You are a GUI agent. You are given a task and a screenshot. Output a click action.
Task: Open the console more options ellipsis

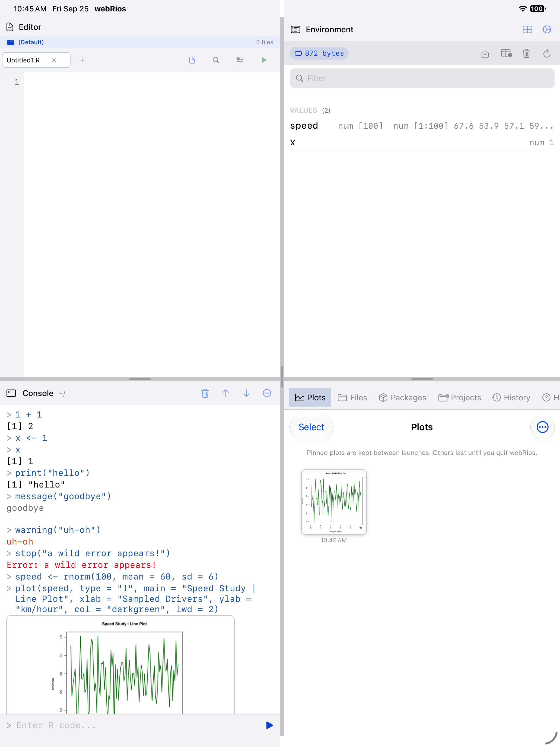coord(267,393)
